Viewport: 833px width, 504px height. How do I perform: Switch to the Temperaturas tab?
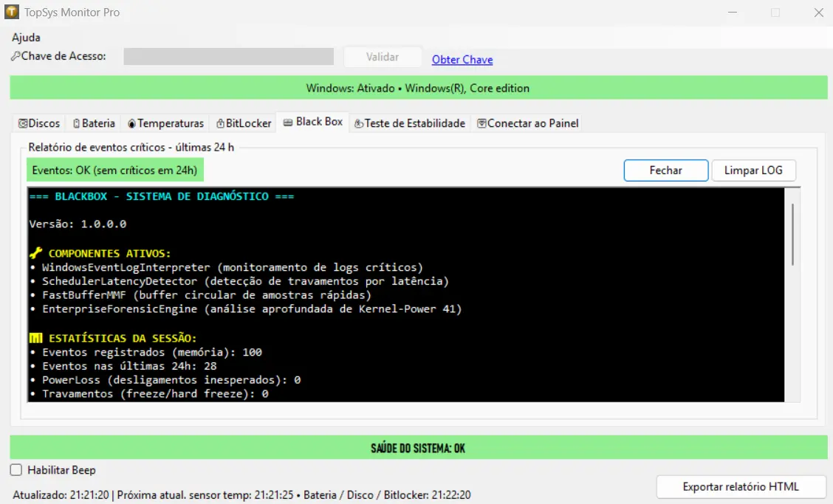[x=165, y=123]
